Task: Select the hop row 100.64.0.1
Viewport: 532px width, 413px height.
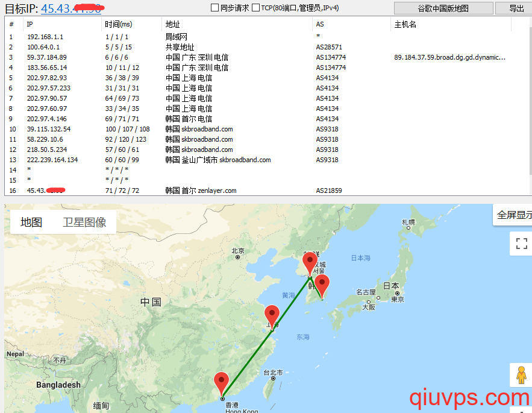Action: point(268,47)
